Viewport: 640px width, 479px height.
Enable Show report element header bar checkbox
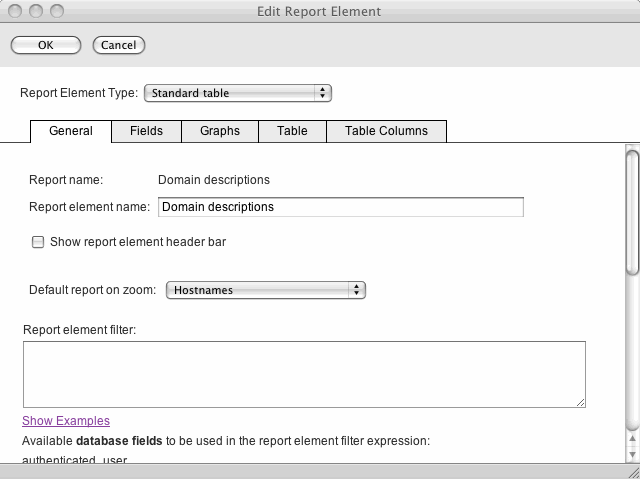[38, 242]
